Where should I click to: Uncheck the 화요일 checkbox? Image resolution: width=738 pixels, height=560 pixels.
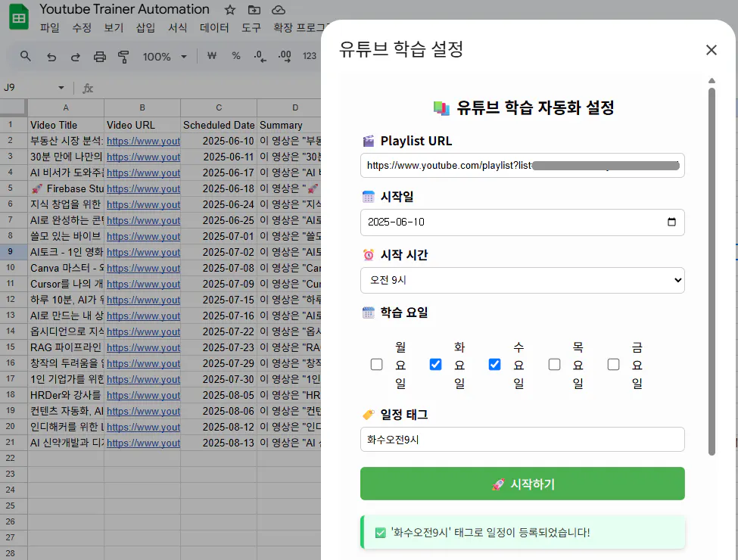[x=435, y=365]
